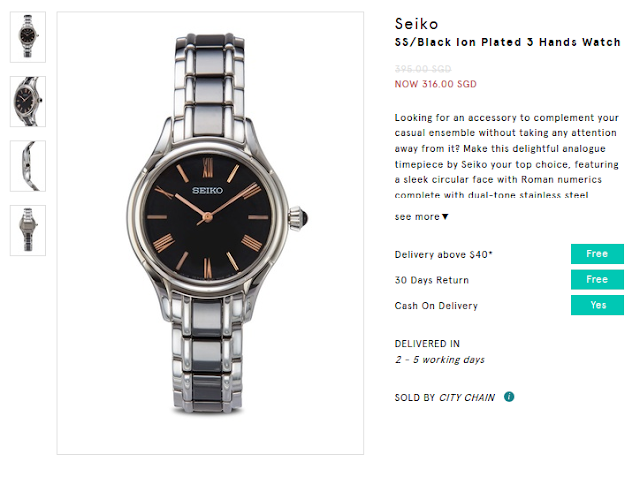Open the City Chain seller link
Viewport: 640px width, 492px height.
(x=467, y=398)
